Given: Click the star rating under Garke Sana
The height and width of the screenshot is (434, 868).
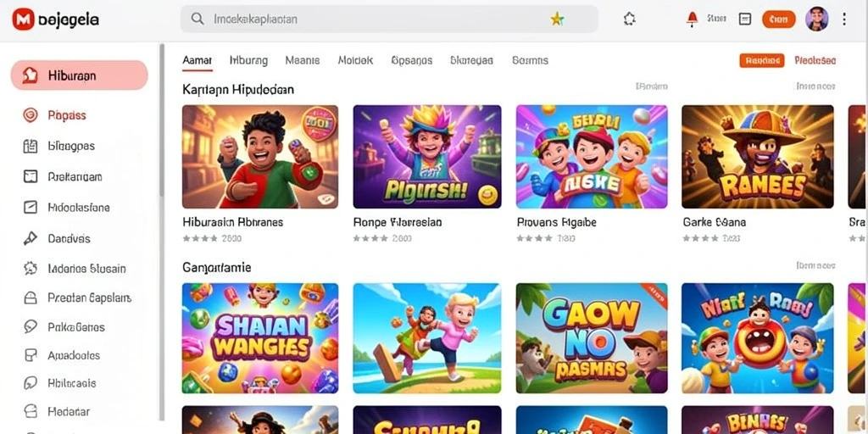Looking at the screenshot, I should [x=700, y=238].
